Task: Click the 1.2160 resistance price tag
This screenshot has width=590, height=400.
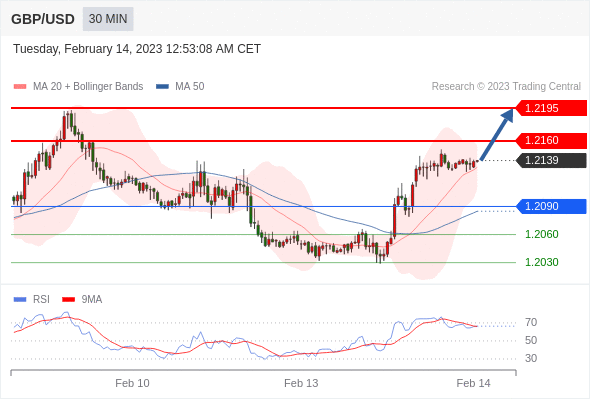Action: 551,140
